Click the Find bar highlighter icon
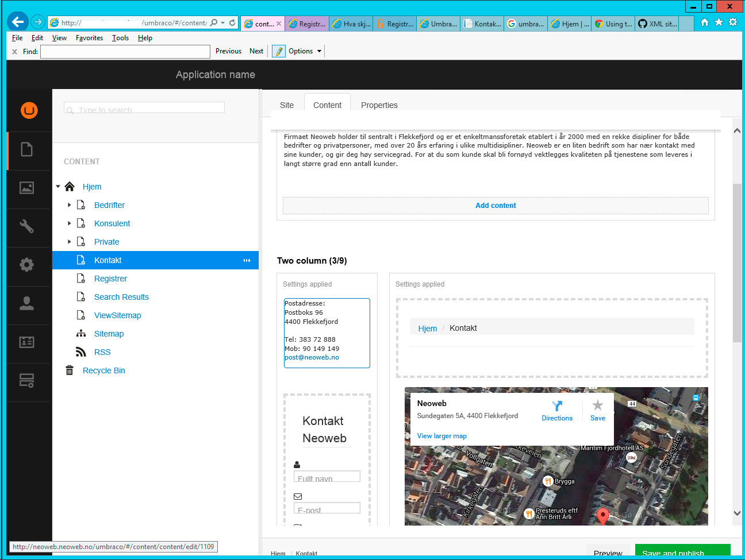The image size is (745, 560). [279, 51]
